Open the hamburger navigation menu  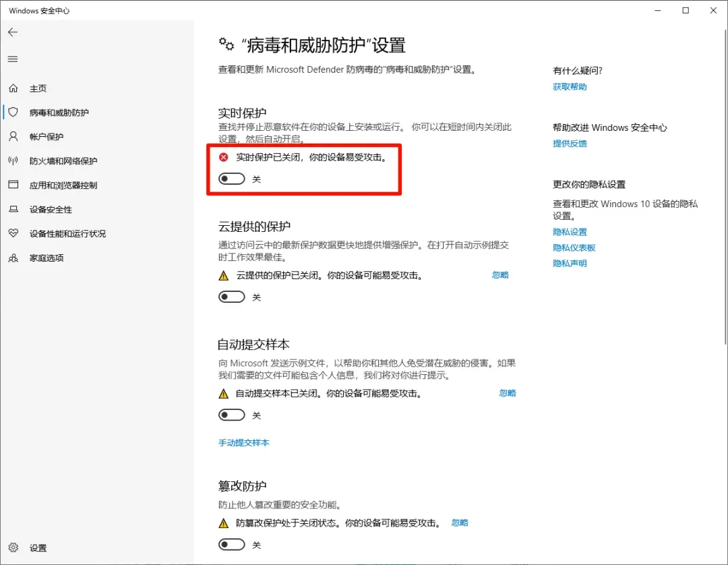[x=13, y=59]
